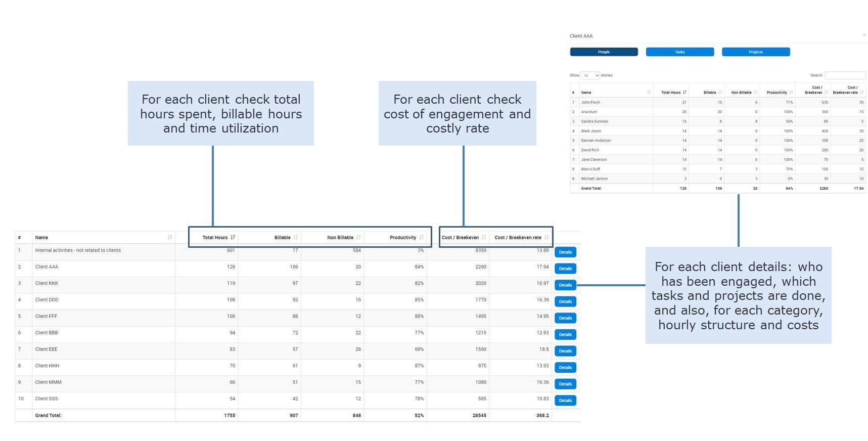Sort main table by Cost / Breakeven icon
The height and width of the screenshot is (441, 868).
[x=484, y=237]
